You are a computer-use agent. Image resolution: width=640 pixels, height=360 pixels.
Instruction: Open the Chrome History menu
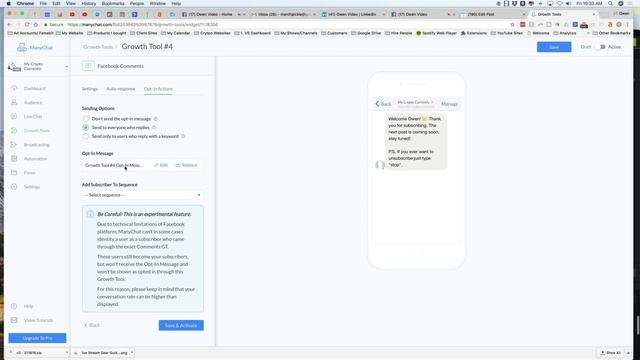coord(89,3)
